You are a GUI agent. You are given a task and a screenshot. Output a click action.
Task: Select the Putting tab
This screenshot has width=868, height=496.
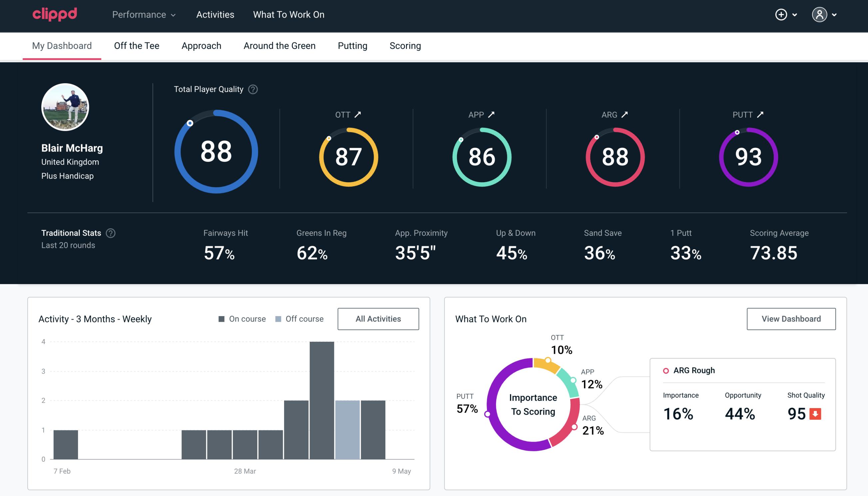pyautogui.click(x=352, y=45)
